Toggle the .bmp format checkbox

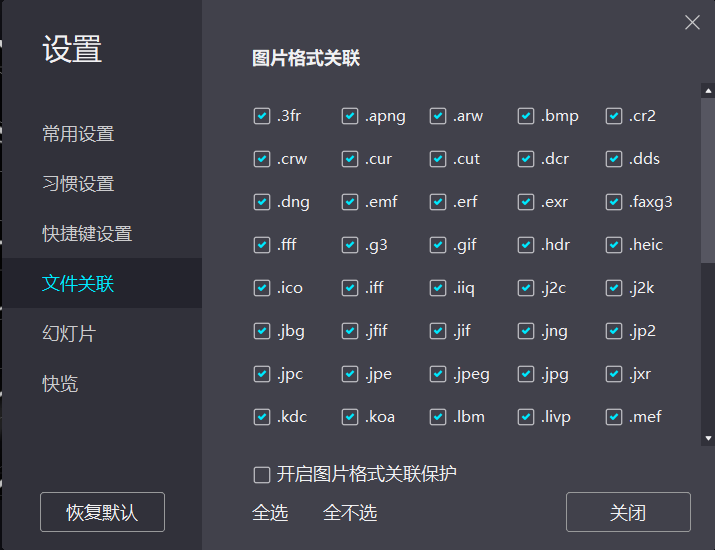(x=526, y=116)
